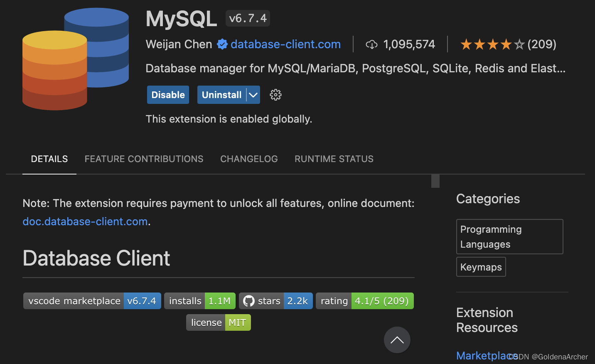Click the verified publisher checkmark badge
Screen dimensions: 595x364
coord(223,44)
